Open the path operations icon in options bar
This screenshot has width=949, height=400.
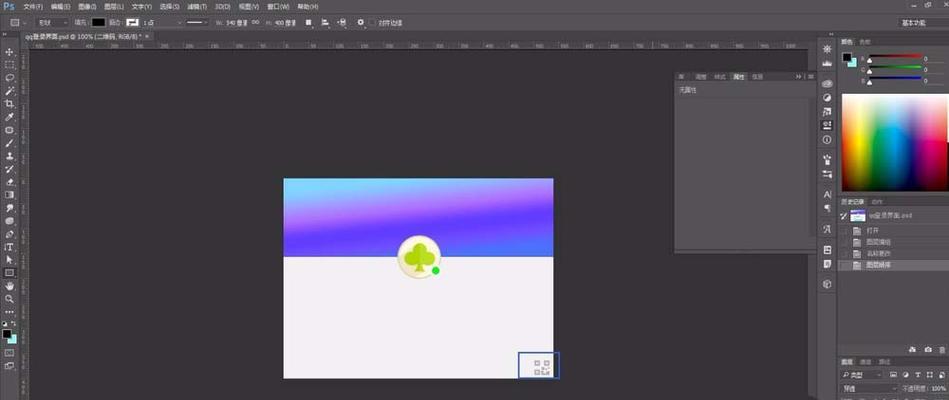click(309, 22)
